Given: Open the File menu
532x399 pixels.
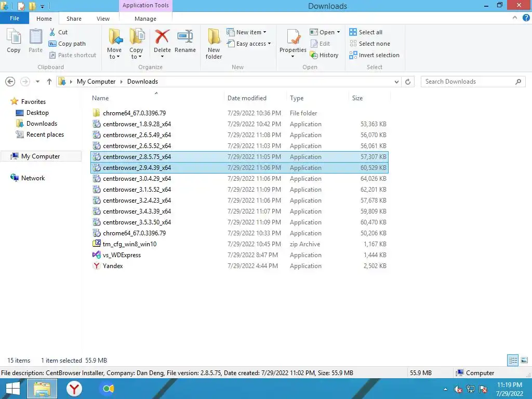Looking at the screenshot, I should 15,18.
